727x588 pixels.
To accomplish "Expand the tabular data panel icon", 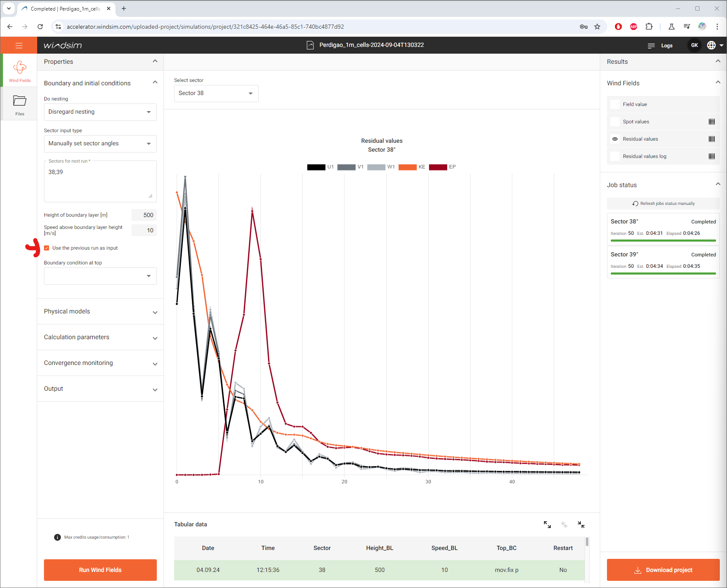I will (x=547, y=525).
